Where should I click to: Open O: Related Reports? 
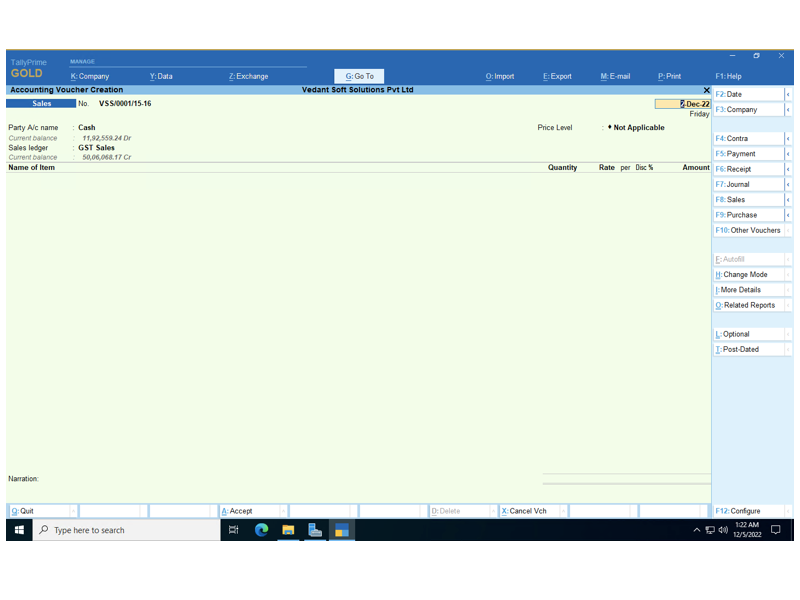point(748,305)
